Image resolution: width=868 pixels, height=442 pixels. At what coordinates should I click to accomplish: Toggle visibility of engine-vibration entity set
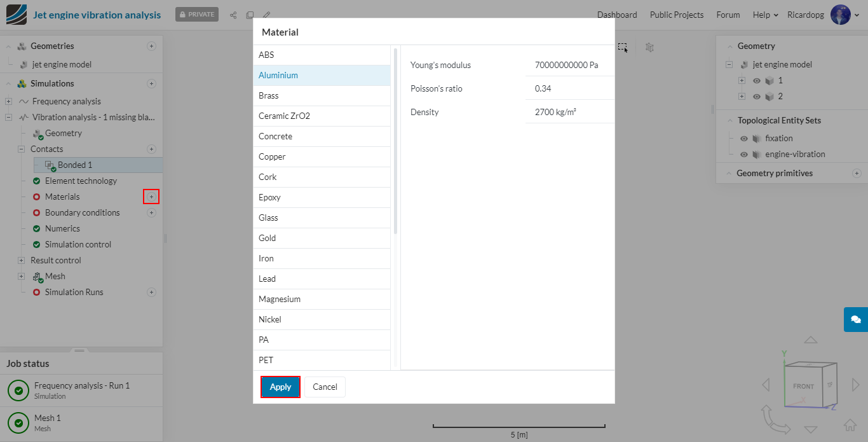744,154
